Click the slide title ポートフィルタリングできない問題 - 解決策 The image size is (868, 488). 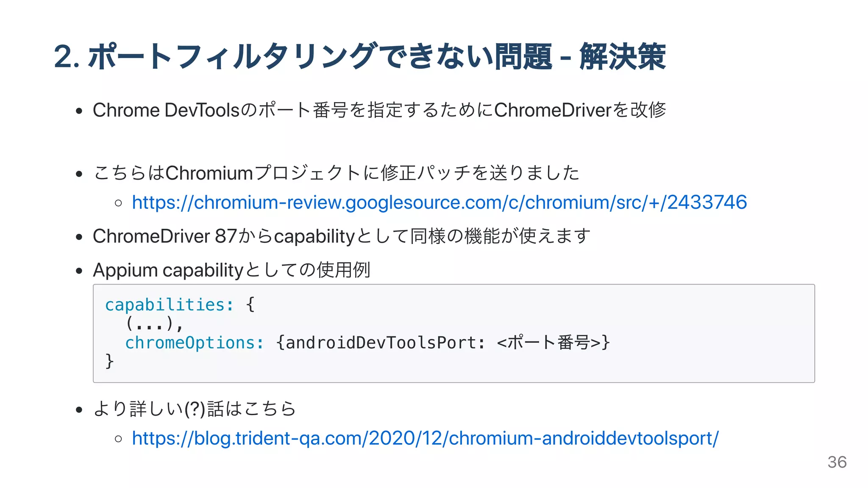[x=360, y=56]
